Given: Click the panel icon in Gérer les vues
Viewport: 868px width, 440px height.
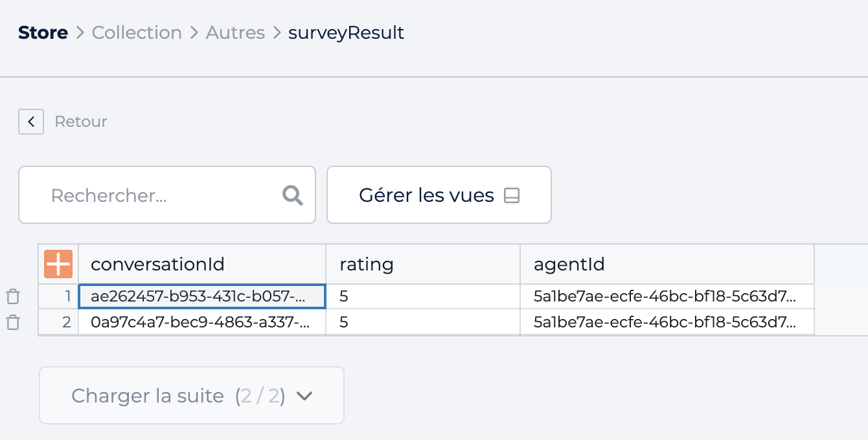Looking at the screenshot, I should point(512,195).
